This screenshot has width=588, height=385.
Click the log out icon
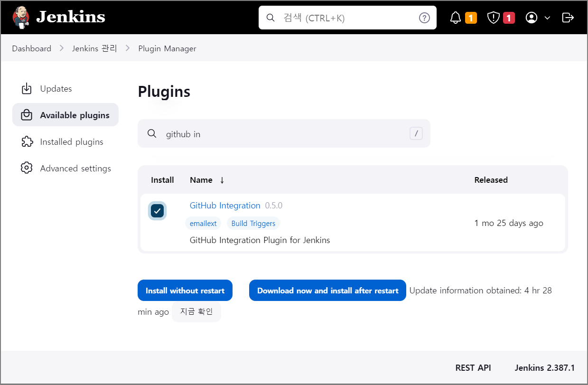coord(568,18)
